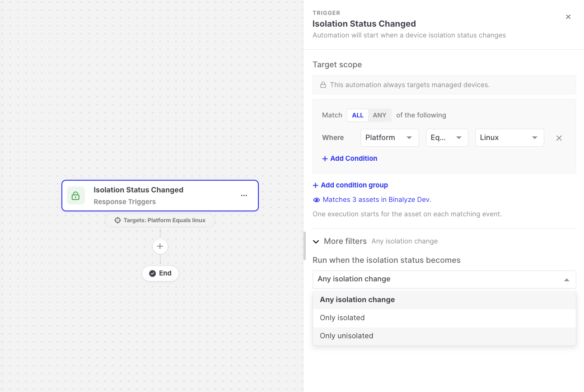Click the Run when the isolation status becomes label
Screen dimensions: 584x392
click(x=386, y=261)
